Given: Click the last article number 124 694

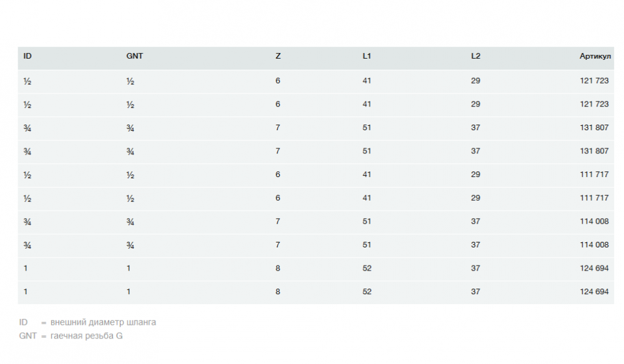Looking at the screenshot, I should tap(594, 292).
